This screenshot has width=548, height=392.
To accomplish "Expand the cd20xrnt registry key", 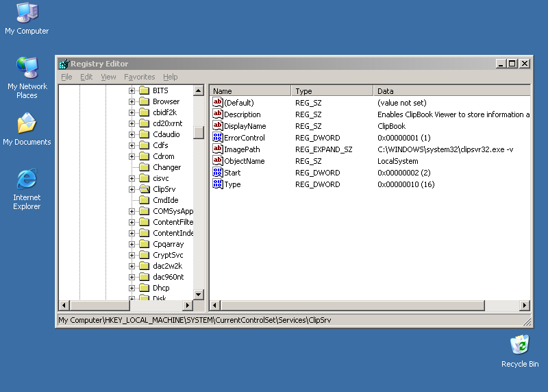I will pyautogui.click(x=132, y=124).
